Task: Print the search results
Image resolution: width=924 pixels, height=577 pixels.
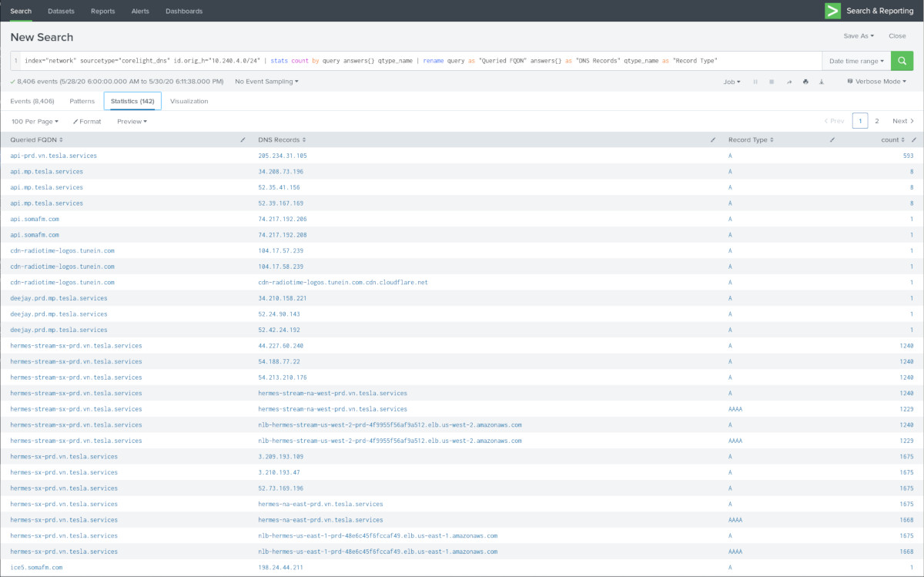Action: point(805,82)
